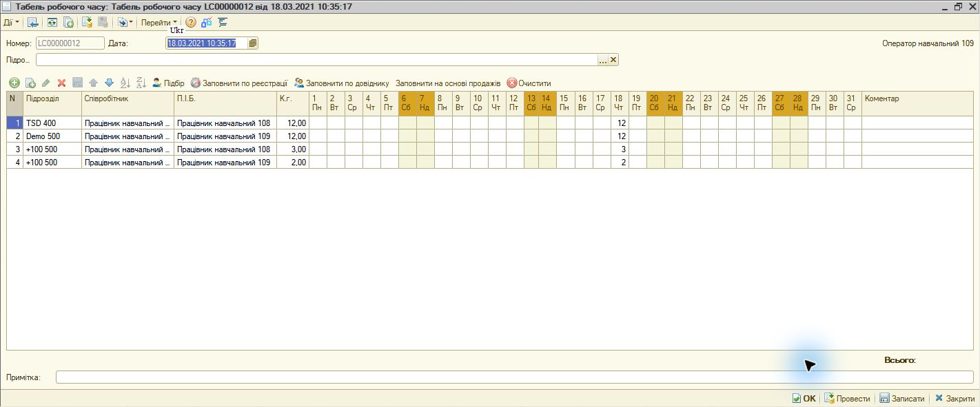Click the Очистити clear button
Image resolution: width=980 pixels, height=407 pixels.
click(529, 83)
